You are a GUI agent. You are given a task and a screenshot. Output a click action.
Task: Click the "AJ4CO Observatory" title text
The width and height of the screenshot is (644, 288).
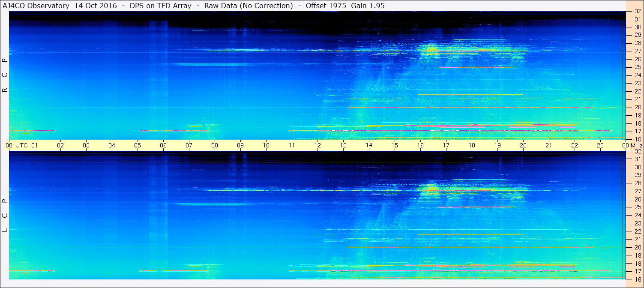36,6
